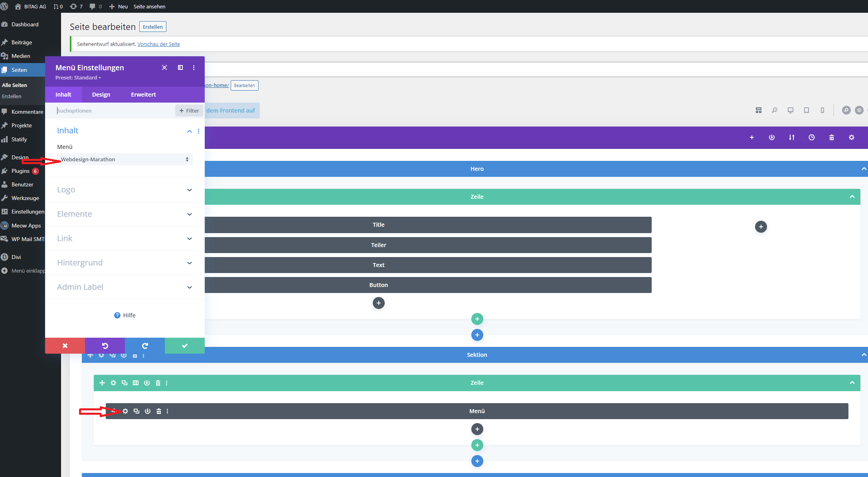Switch to the Design tab
This screenshot has width=868, height=477.
coord(101,94)
